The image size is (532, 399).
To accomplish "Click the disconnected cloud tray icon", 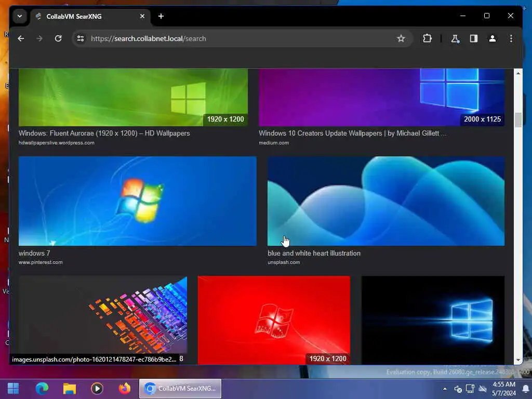I will [483, 389].
